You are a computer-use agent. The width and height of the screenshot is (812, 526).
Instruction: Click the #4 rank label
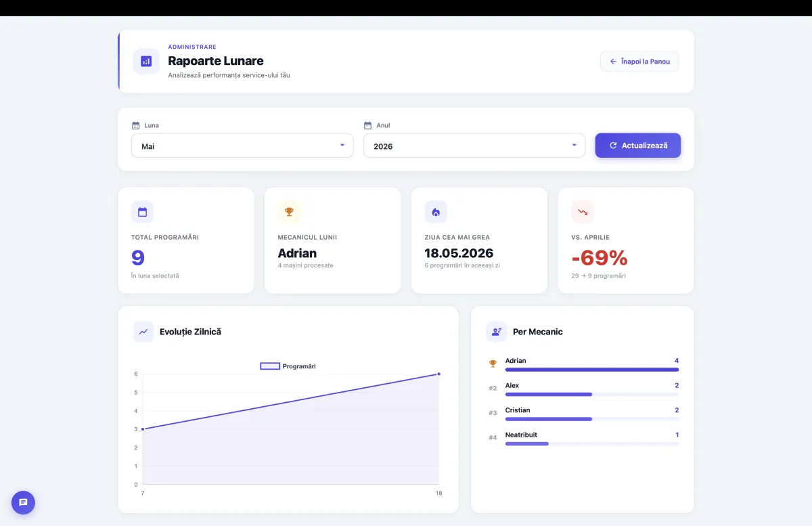493,438
